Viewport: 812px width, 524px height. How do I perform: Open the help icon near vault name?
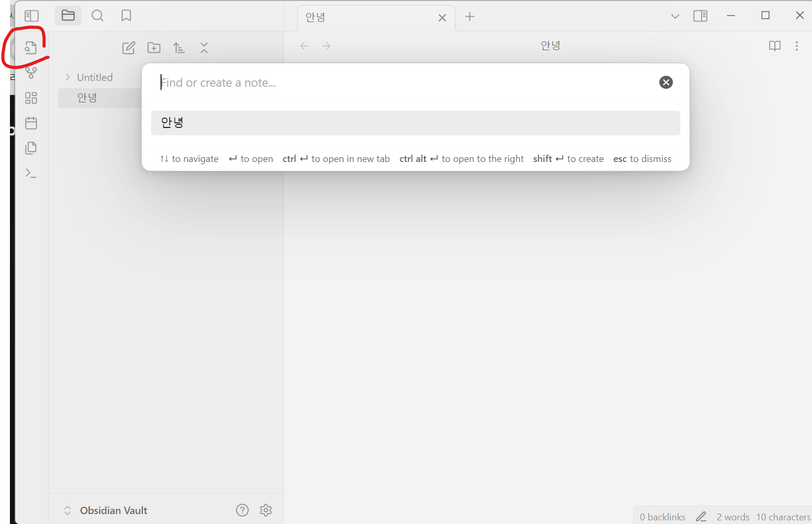(x=242, y=510)
